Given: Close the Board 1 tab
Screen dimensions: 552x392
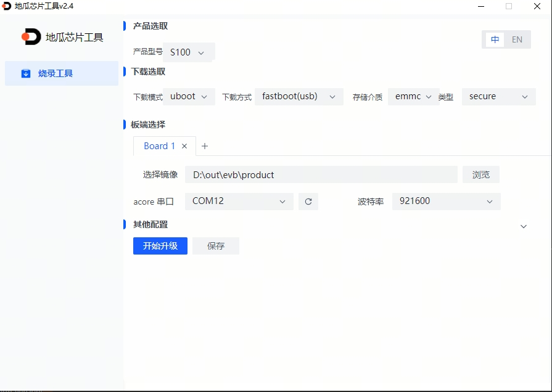Looking at the screenshot, I should click(184, 146).
